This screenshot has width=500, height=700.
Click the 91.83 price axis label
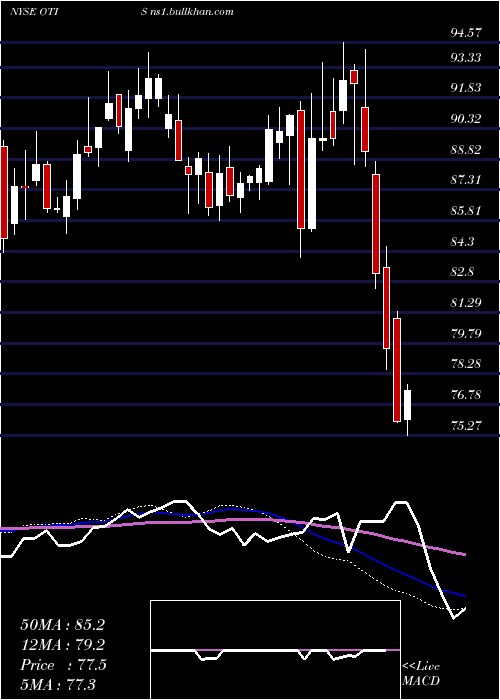pyautogui.click(x=467, y=88)
